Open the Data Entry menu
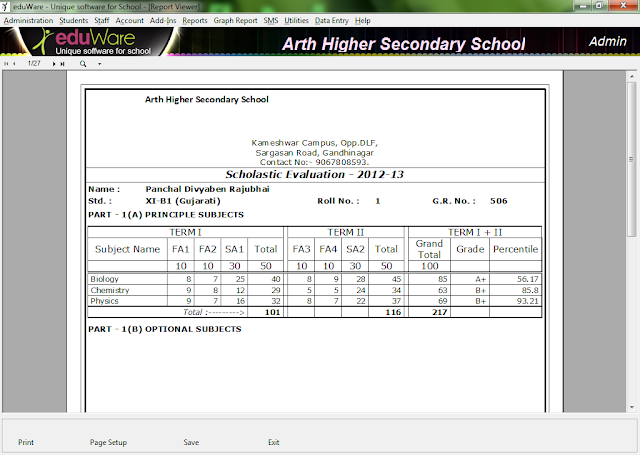The width and height of the screenshot is (640, 455). point(331,20)
